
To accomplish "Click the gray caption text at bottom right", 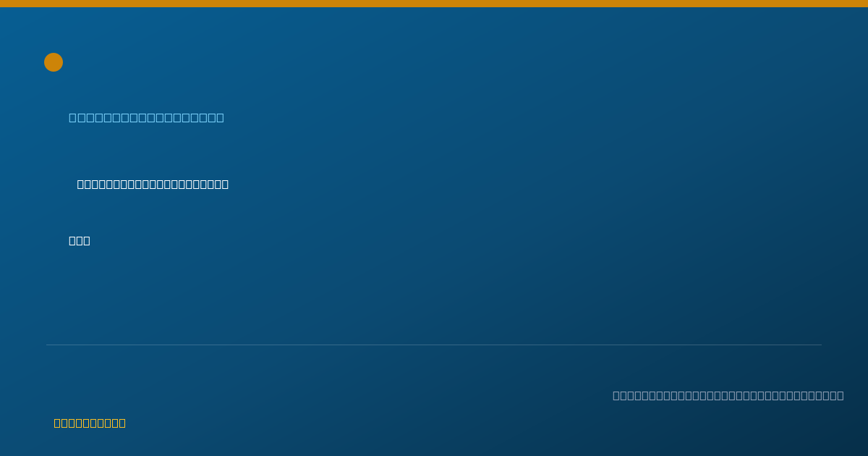I will (728, 395).
